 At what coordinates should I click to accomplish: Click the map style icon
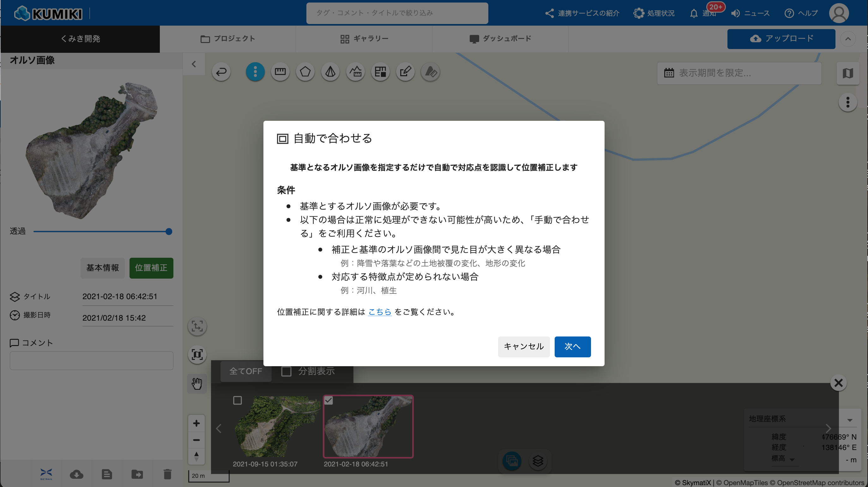[x=848, y=73]
